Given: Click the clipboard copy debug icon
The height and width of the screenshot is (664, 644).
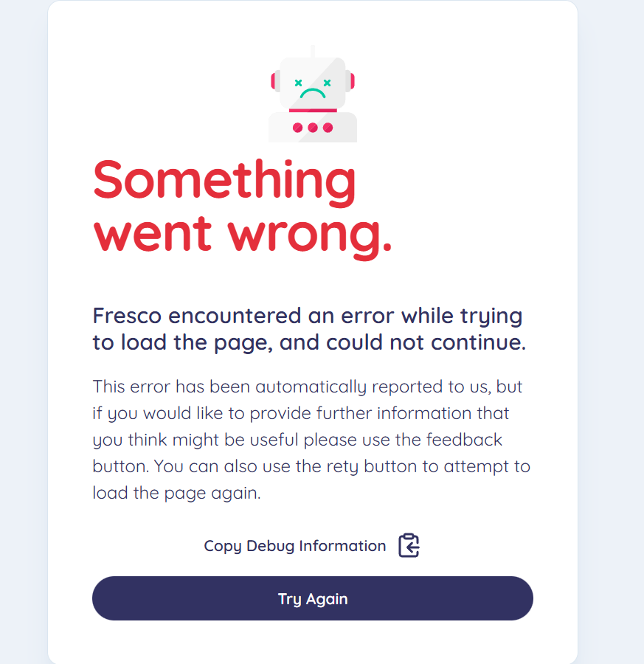Looking at the screenshot, I should pos(409,545).
